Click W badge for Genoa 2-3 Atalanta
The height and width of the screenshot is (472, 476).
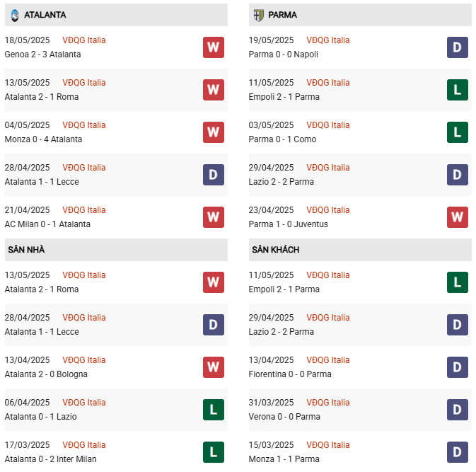tap(213, 47)
